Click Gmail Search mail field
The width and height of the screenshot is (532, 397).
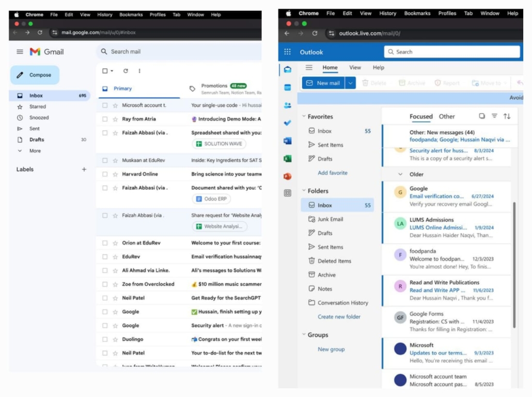click(x=180, y=52)
